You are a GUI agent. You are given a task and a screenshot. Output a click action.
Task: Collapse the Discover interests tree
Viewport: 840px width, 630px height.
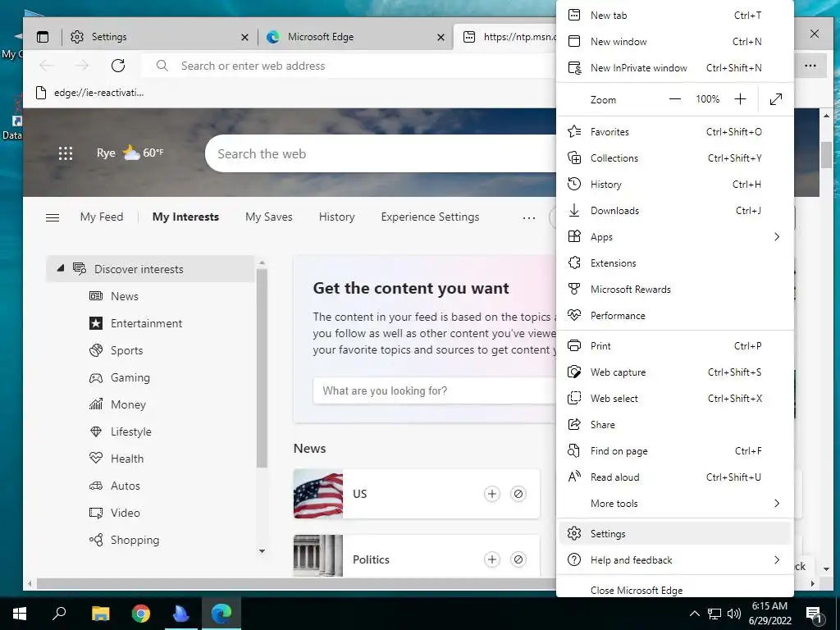point(61,268)
